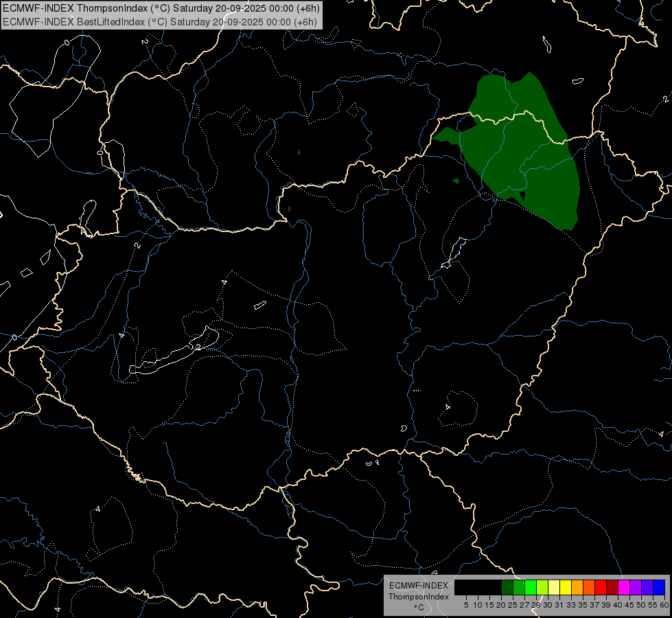Click the small isolated green patch on map
The image size is (672, 618).
click(x=456, y=181)
